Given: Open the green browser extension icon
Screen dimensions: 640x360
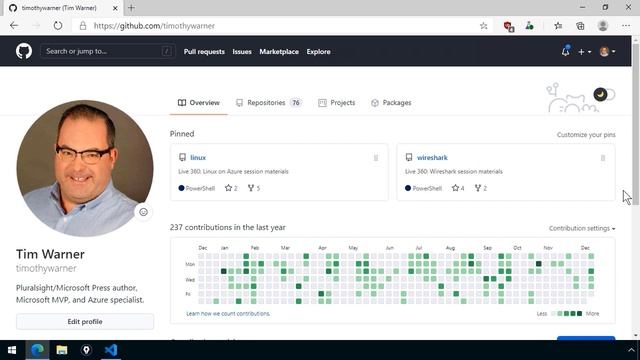Looking at the screenshot, I should (x=529, y=26).
